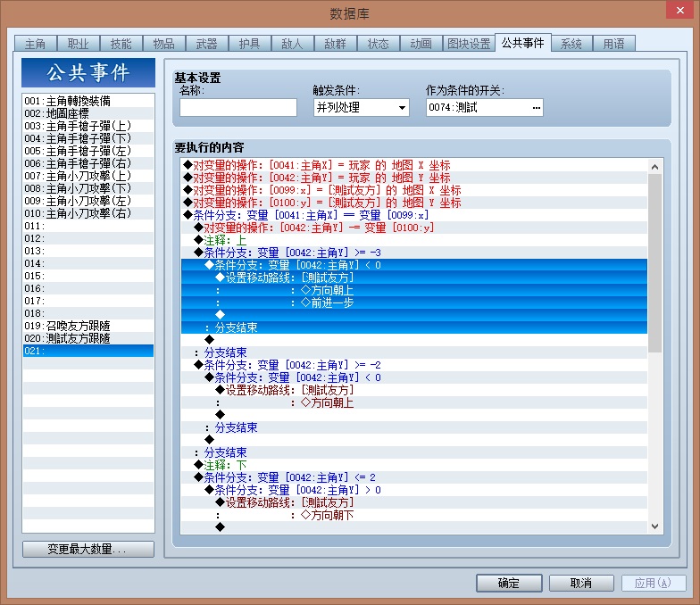
Task: Select the first command setting variable [0042:主角Y]
Action: coord(414,178)
